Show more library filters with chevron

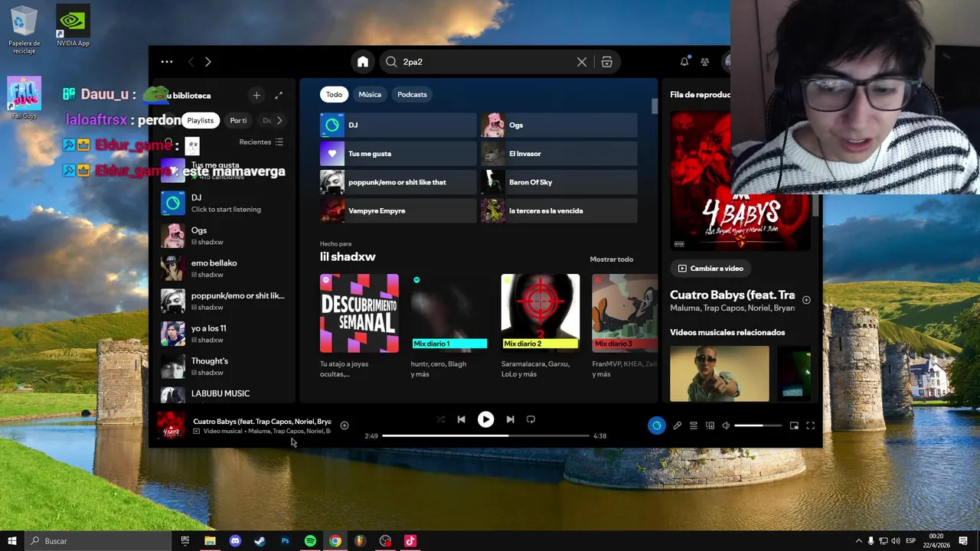[x=279, y=120]
